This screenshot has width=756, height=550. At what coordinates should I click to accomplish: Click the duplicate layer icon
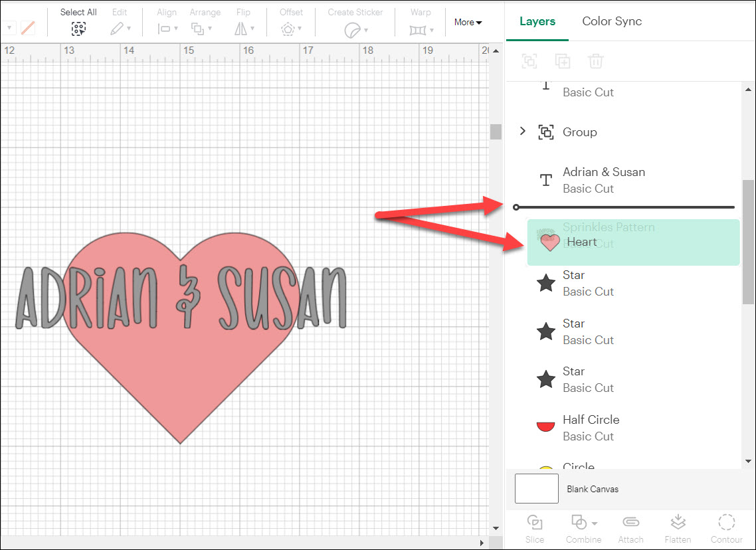pyautogui.click(x=563, y=61)
